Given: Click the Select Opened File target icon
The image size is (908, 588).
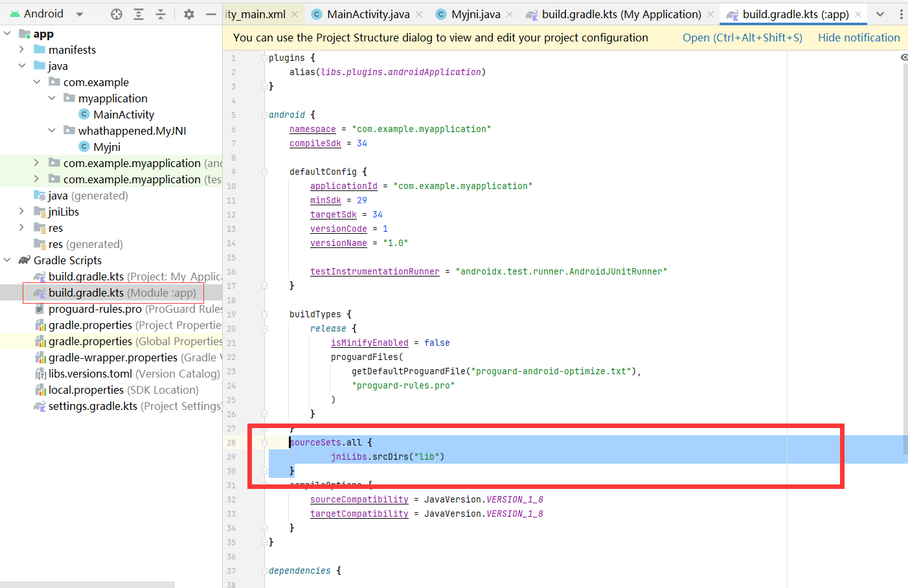Looking at the screenshot, I should 117,14.
